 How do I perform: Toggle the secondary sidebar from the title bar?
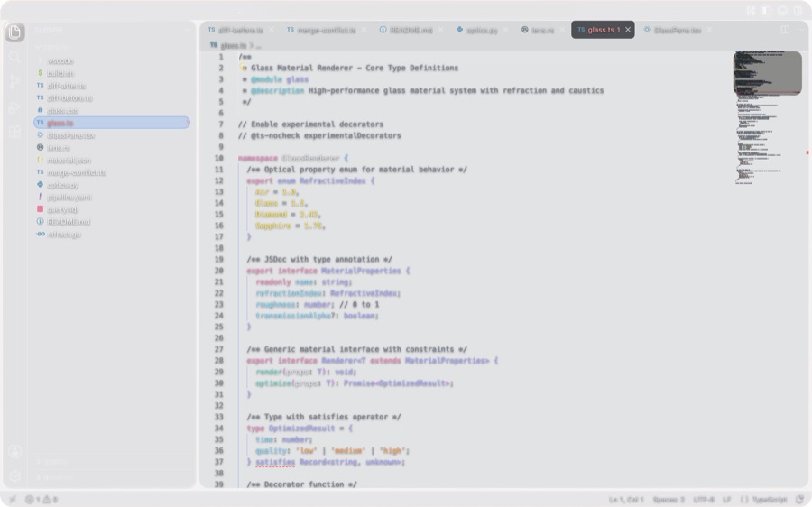(x=798, y=10)
